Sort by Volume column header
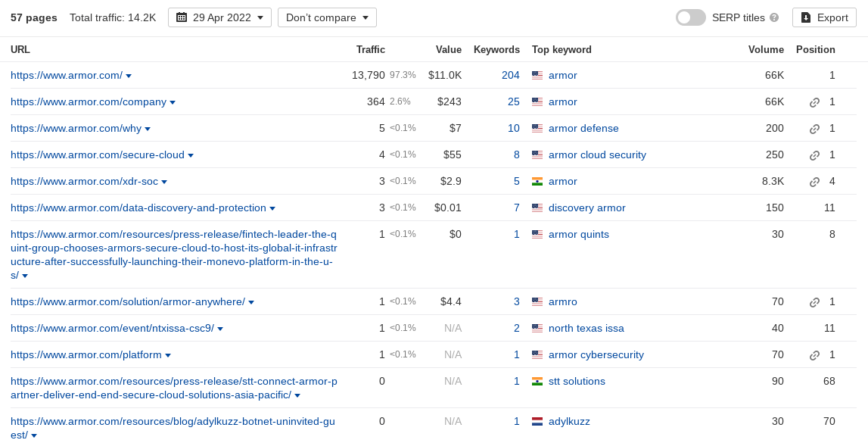Screen dimensions: 868x440 [x=766, y=50]
